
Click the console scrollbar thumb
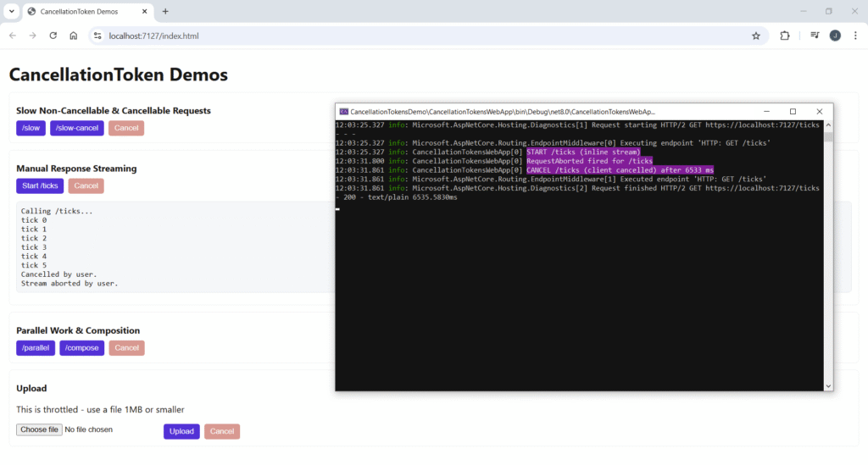pos(828,136)
